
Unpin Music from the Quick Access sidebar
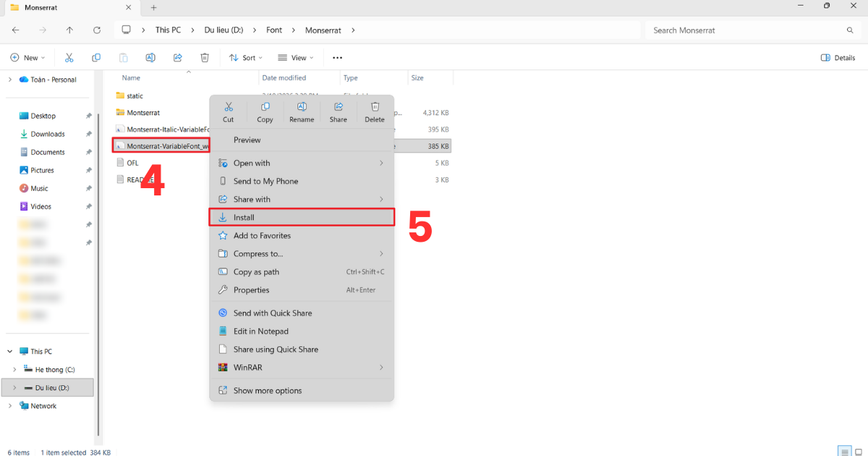[x=89, y=188]
